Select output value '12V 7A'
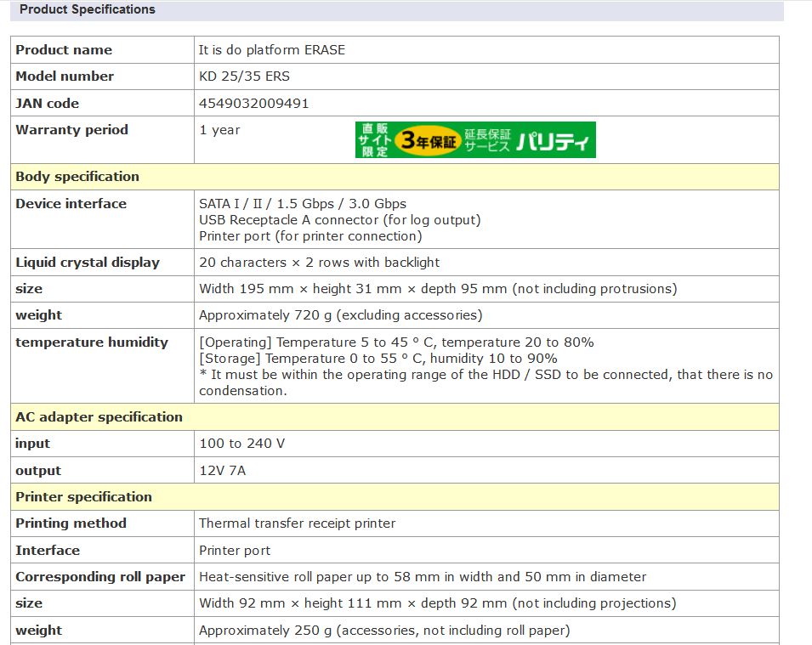The height and width of the screenshot is (645, 812). click(x=222, y=471)
